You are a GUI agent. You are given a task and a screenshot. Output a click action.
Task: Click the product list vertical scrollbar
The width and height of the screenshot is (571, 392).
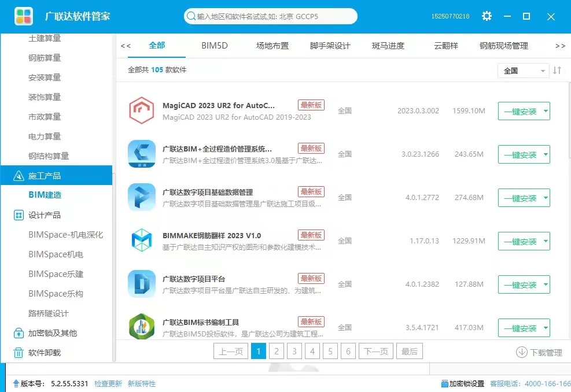569,120
